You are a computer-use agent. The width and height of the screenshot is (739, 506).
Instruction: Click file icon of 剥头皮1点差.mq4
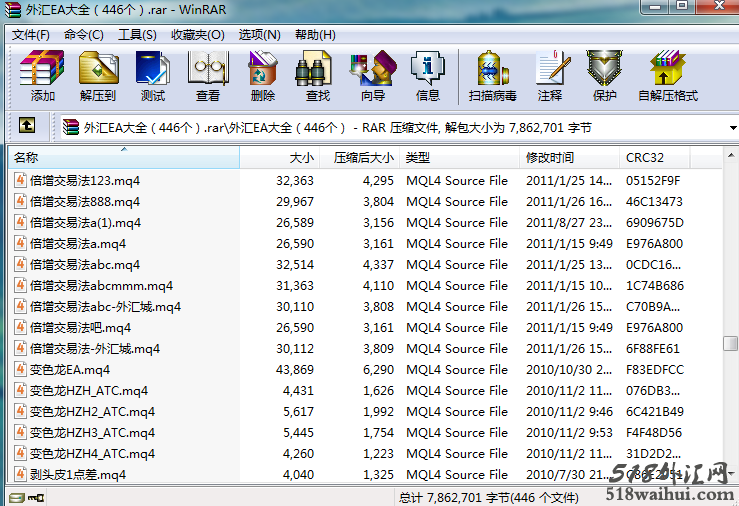[20, 474]
